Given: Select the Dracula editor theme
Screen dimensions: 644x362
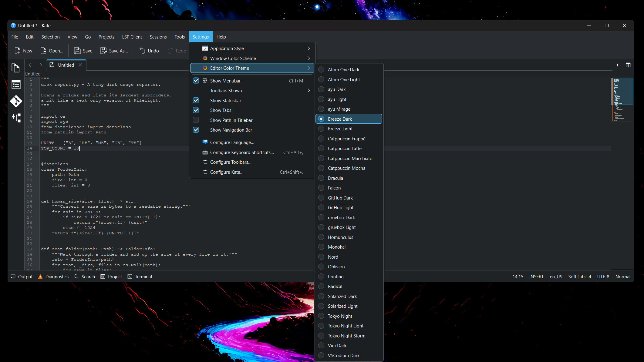Looking at the screenshot, I should click(x=349, y=178).
